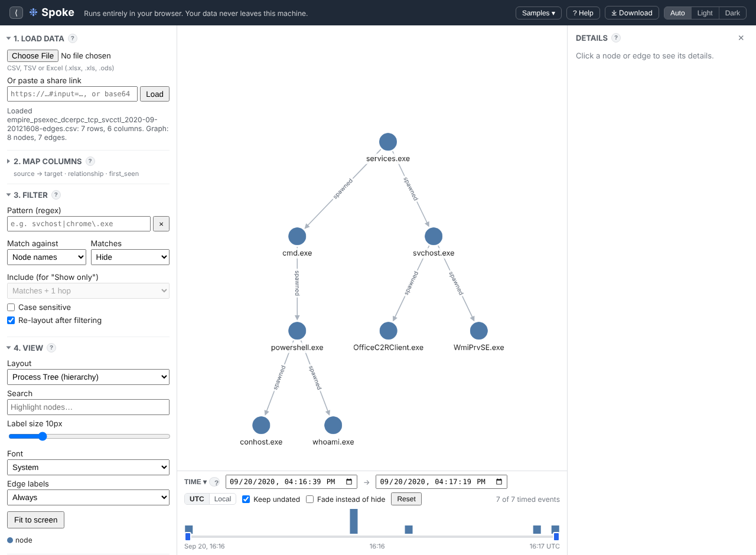This screenshot has width=756, height=555.
Task: Switch time zone to UTC
Action: coord(197,499)
